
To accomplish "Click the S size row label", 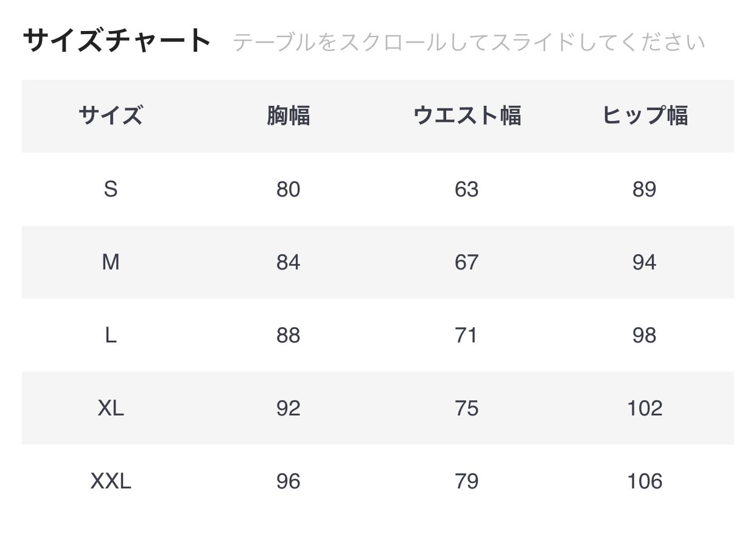I will [110, 189].
